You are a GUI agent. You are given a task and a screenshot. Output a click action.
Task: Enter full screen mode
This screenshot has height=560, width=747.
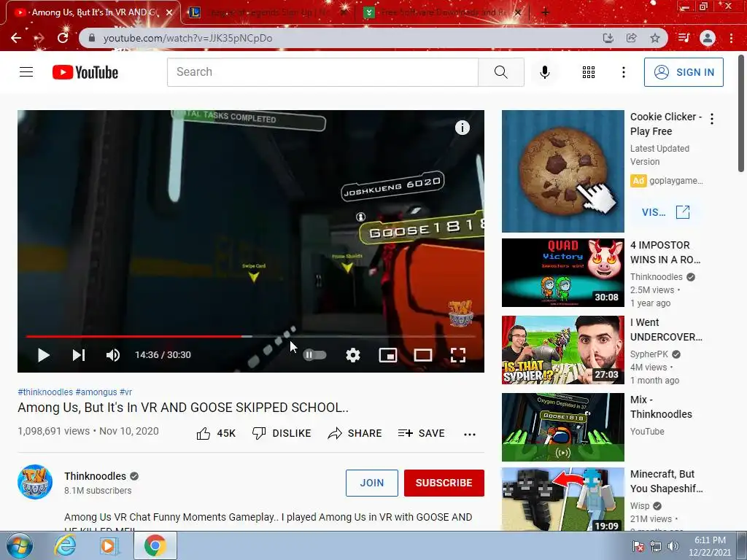(x=458, y=355)
